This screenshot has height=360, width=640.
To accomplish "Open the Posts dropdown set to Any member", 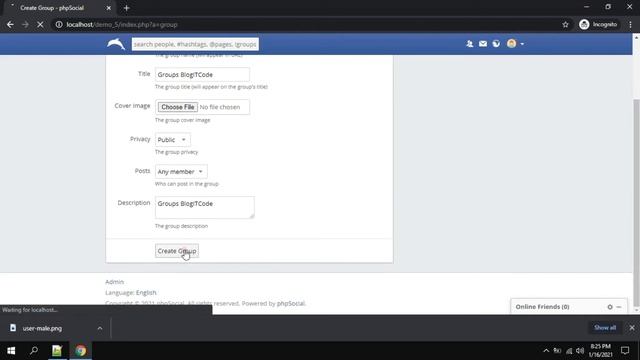I will (x=181, y=171).
